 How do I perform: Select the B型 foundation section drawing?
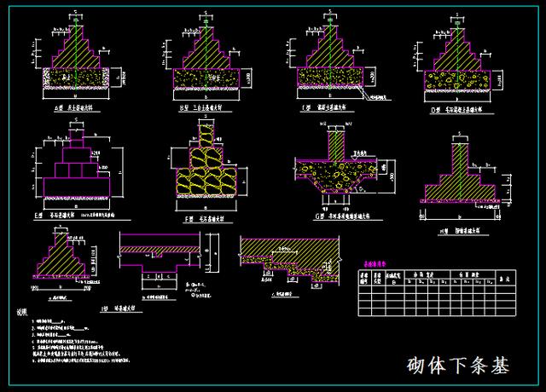(207, 56)
